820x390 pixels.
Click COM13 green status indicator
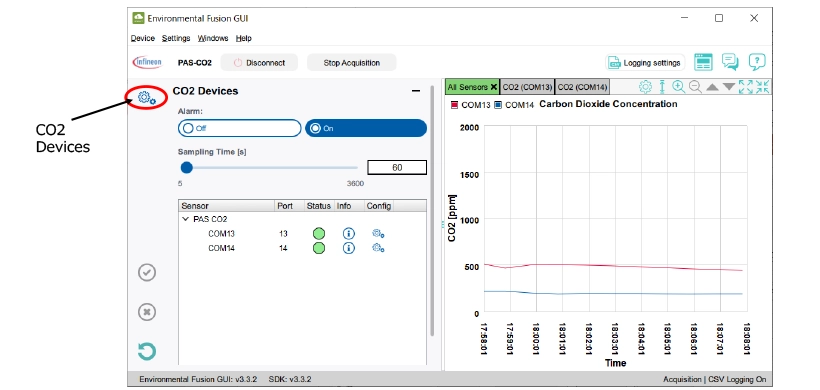[318, 233]
